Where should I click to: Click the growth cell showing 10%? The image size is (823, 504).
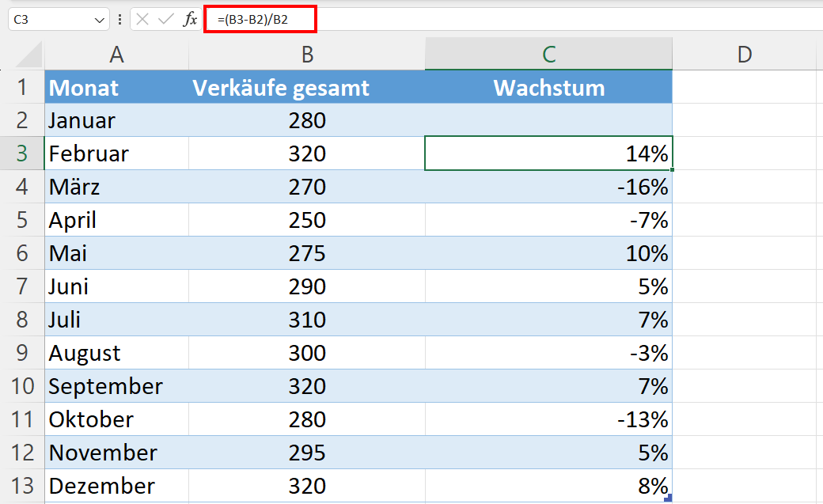coord(548,253)
